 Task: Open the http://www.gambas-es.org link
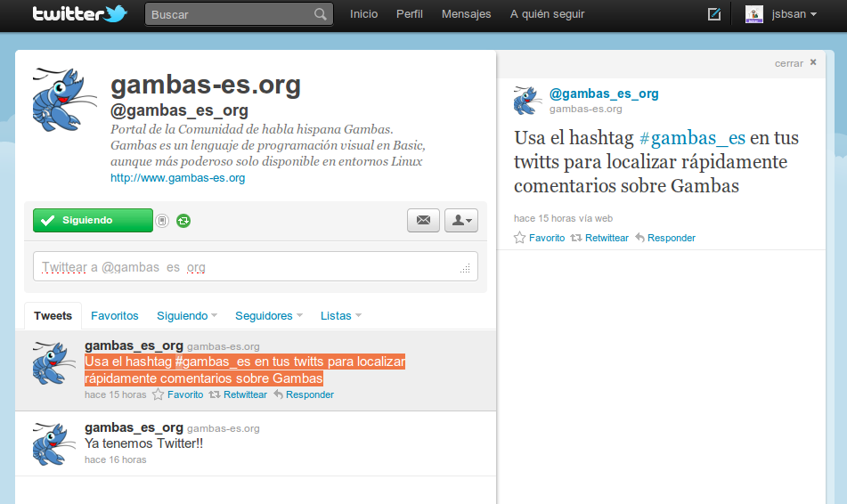(x=178, y=178)
